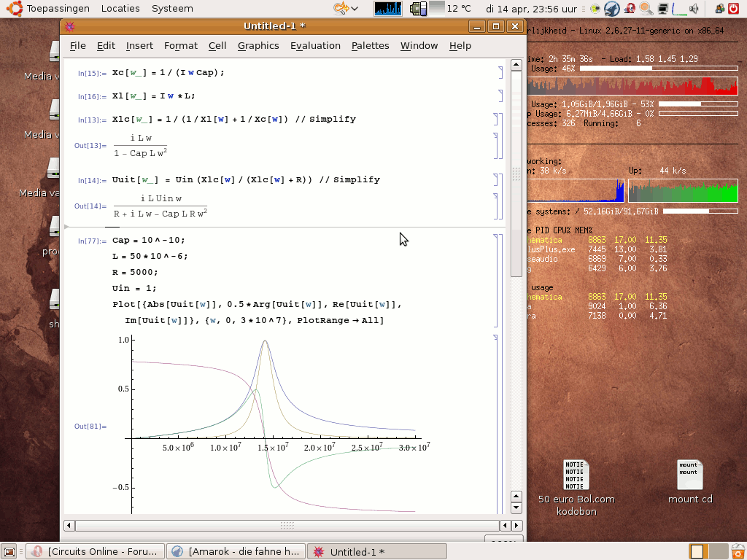Click the Ubuntu logo in the top panel
This screenshot has width=747, height=560.
tap(15, 9)
